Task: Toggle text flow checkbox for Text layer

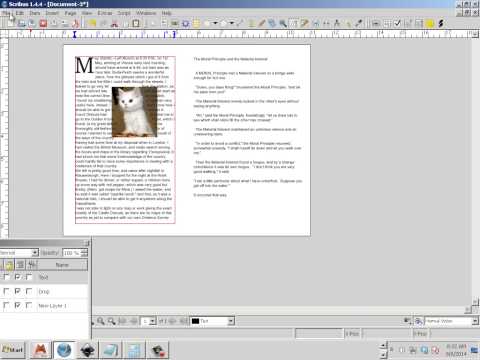Action: click(x=18, y=277)
